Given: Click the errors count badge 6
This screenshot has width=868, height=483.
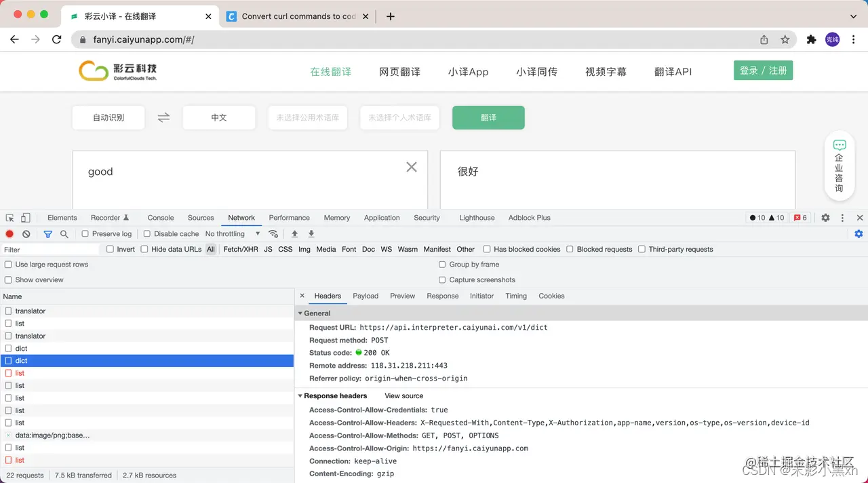Looking at the screenshot, I should [x=801, y=218].
